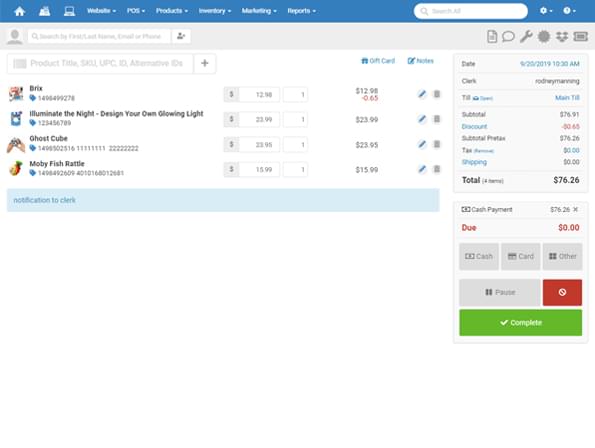Image resolution: width=595 pixels, height=448 pixels.
Task: Open the help question mark dropdown
Action: click(570, 11)
